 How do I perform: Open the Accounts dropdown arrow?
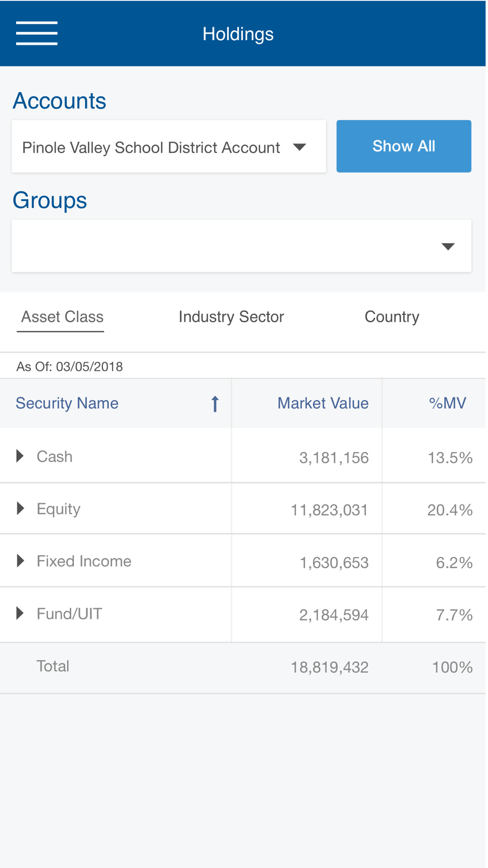[x=300, y=147]
